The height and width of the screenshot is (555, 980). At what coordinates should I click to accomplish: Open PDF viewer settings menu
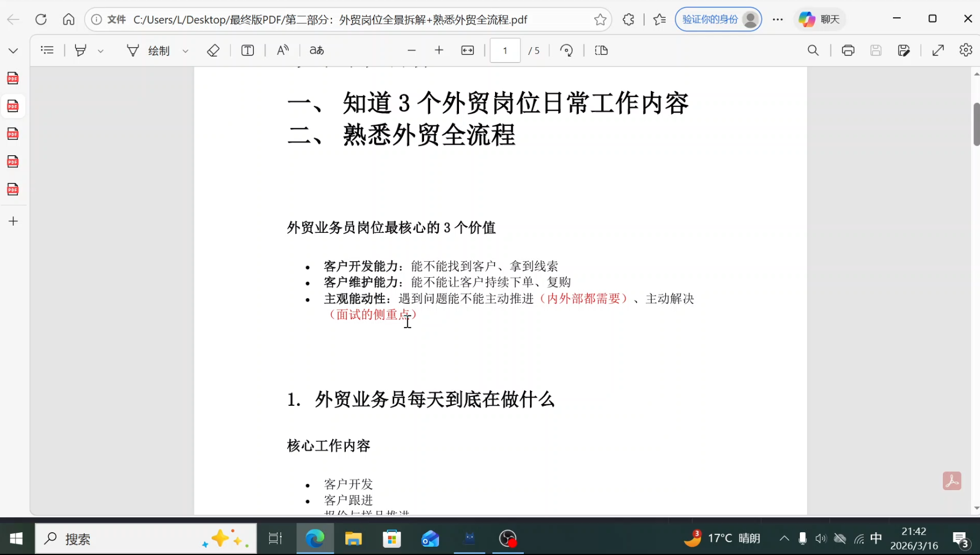pyautogui.click(x=966, y=50)
